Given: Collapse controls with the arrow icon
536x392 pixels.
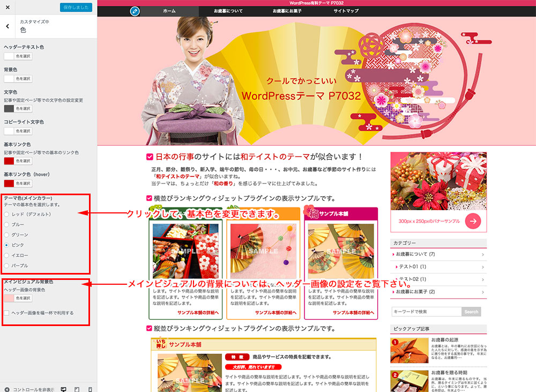Looking at the screenshot, I should [x=7, y=389].
